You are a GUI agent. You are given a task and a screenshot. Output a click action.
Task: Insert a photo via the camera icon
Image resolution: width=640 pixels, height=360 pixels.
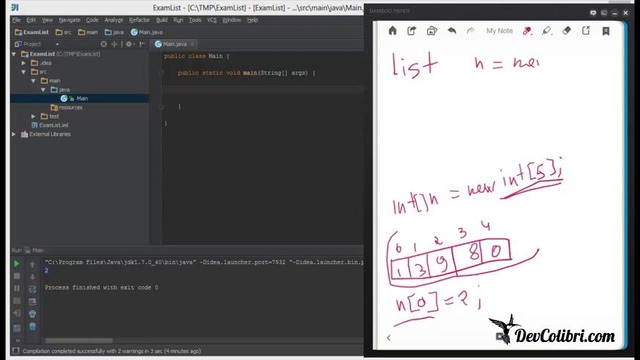(431, 31)
